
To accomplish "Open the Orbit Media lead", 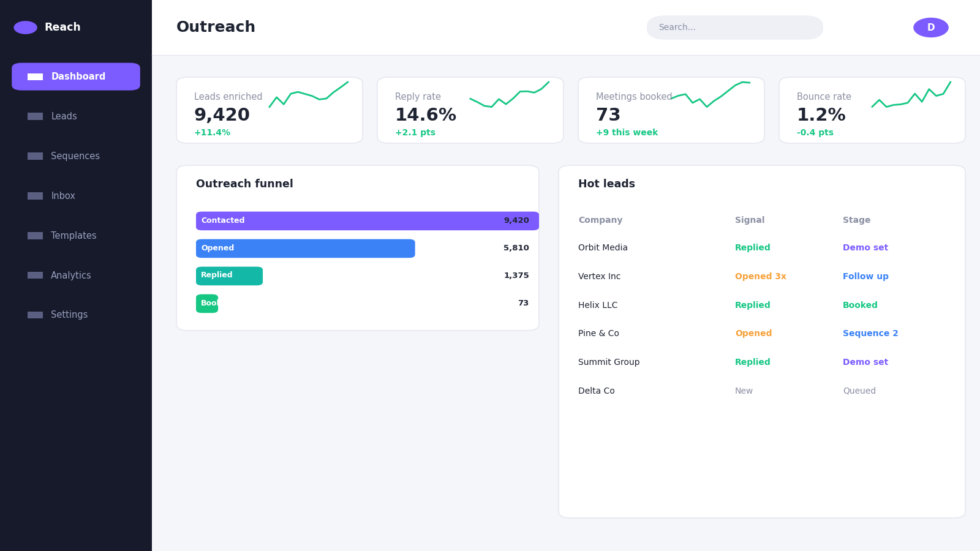I will pos(603,247).
